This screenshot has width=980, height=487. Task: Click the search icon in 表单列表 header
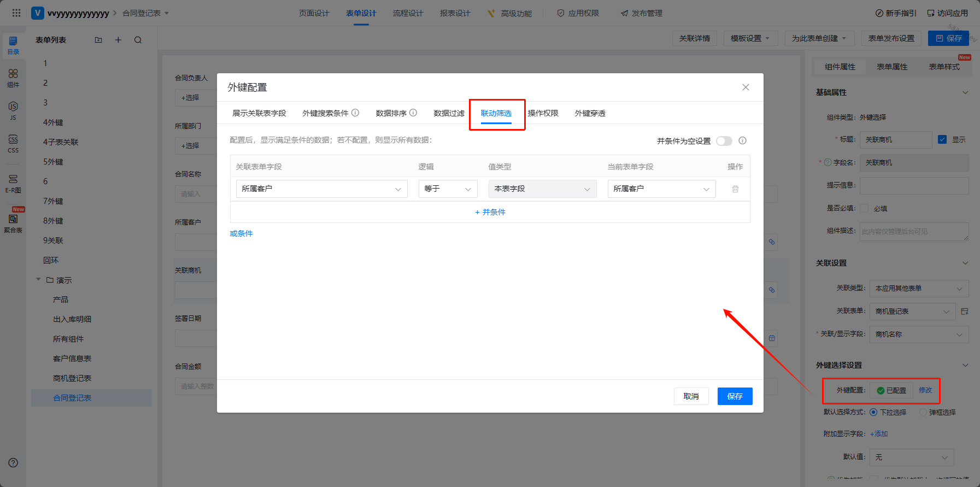coord(138,40)
